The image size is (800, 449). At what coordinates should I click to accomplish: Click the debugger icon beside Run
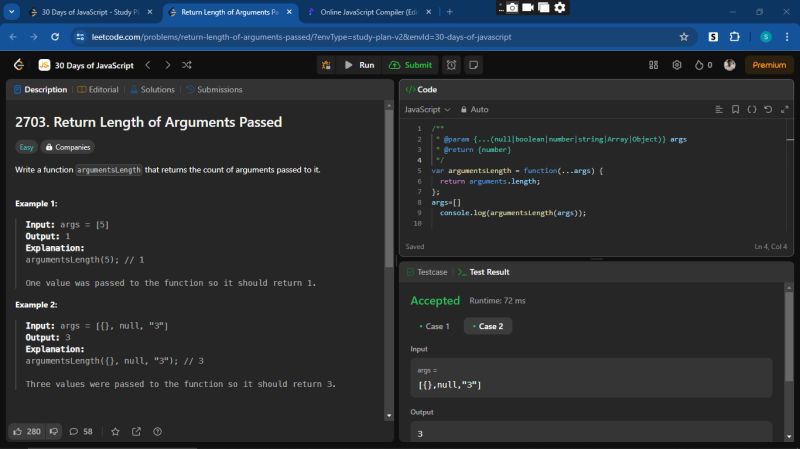(x=326, y=65)
